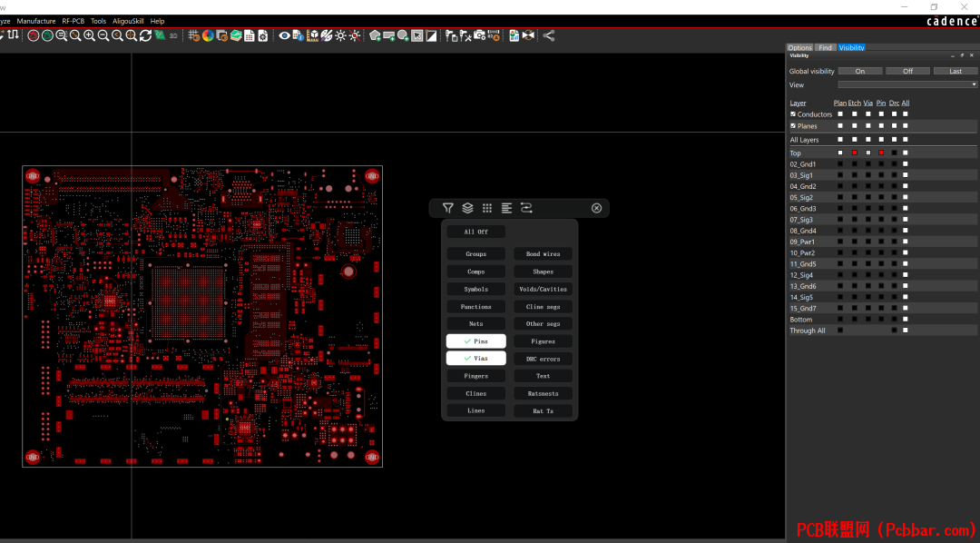Click the share icon in the toolbar
Image resolution: width=980 pixels, height=543 pixels.
(549, 35)
